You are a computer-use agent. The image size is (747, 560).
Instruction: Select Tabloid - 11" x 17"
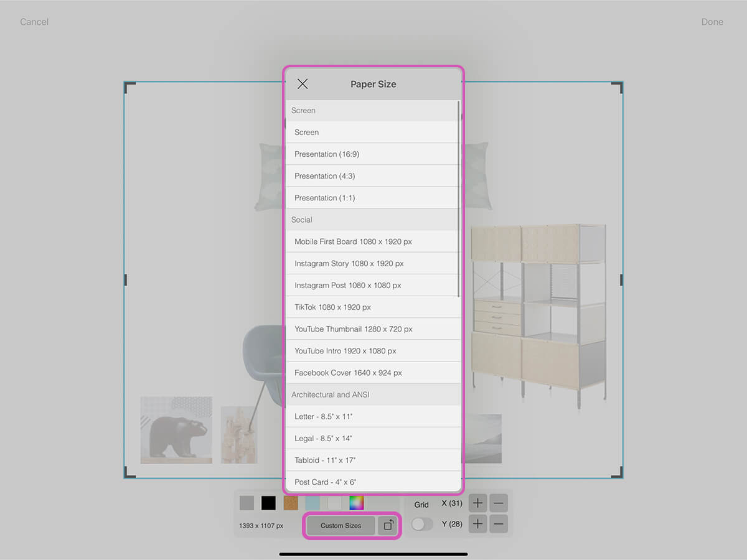(372, 460)
